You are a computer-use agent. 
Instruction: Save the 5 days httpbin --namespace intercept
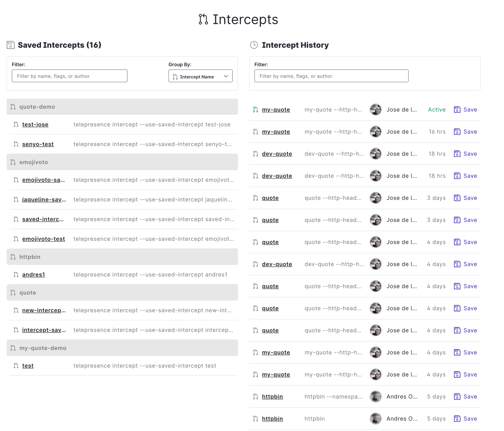coord(465,397)
